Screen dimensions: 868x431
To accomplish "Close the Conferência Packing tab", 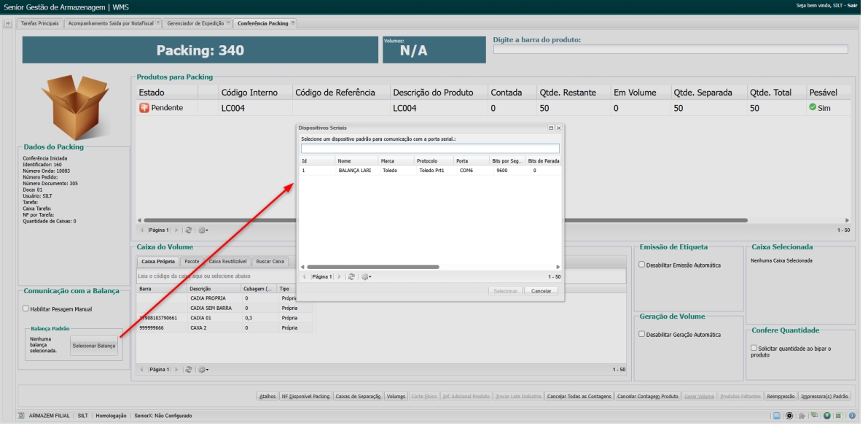I will tap(293, 23).
